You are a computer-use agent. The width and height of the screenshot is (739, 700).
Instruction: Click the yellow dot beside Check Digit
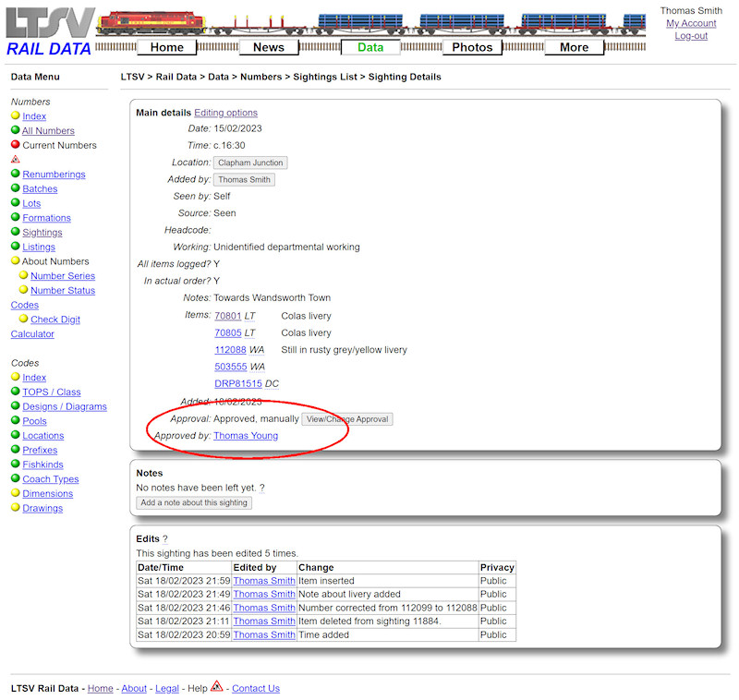[24, 319]
